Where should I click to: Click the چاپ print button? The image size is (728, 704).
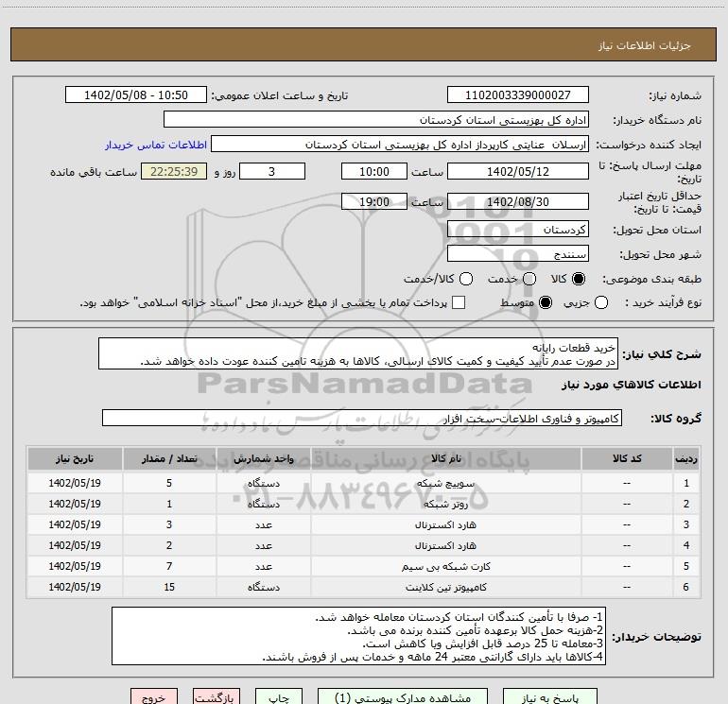coord(279,697)
